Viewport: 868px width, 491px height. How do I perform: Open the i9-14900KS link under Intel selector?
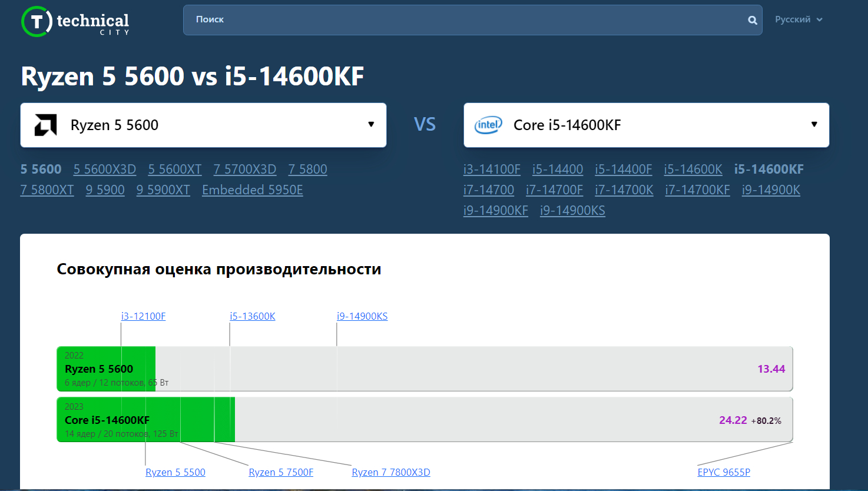click(572, 211)
